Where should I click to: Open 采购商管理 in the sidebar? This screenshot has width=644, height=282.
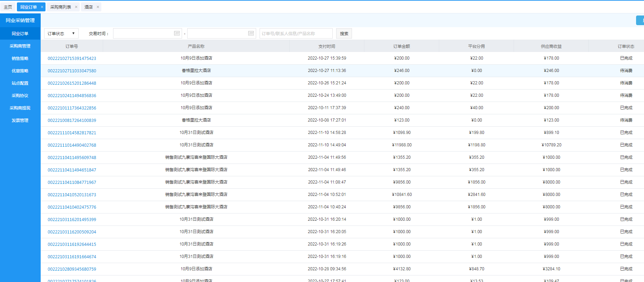point(20,46)
